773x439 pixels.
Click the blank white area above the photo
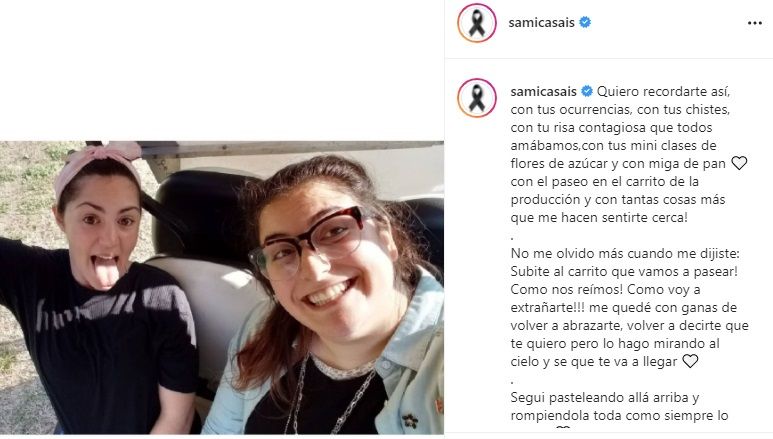(222, 70)
